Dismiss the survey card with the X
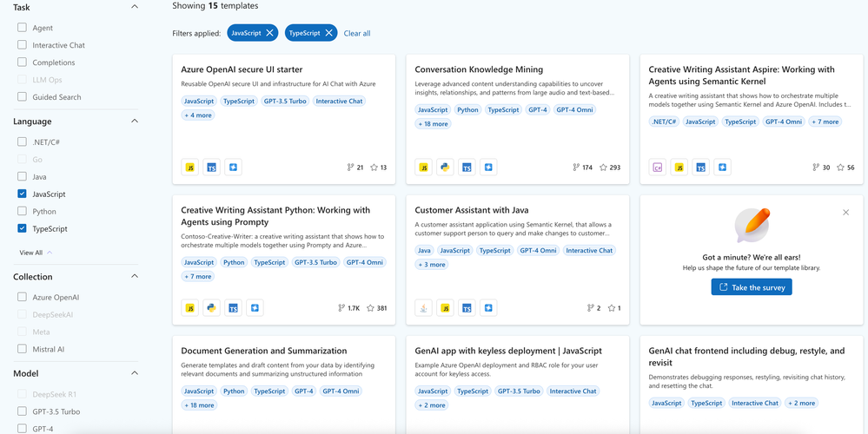This screenshot has width=868, height=434. [x=846, y=213]
